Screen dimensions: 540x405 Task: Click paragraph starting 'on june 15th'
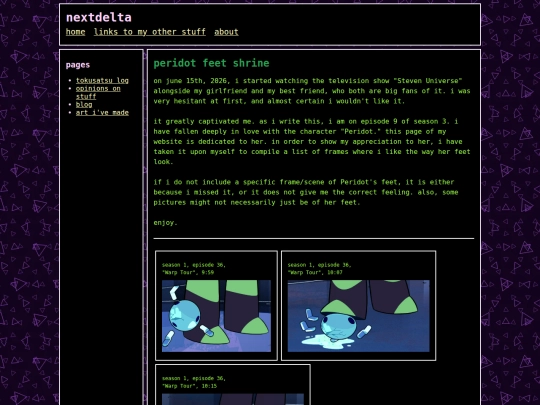(312, 91)
